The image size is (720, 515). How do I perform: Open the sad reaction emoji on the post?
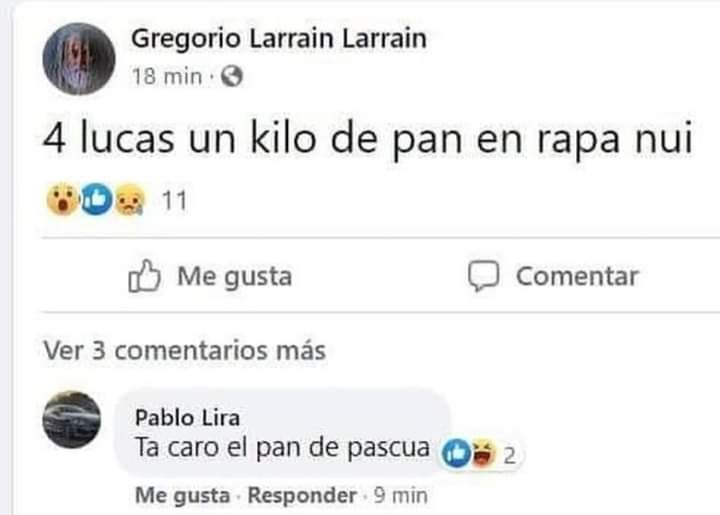129,199
